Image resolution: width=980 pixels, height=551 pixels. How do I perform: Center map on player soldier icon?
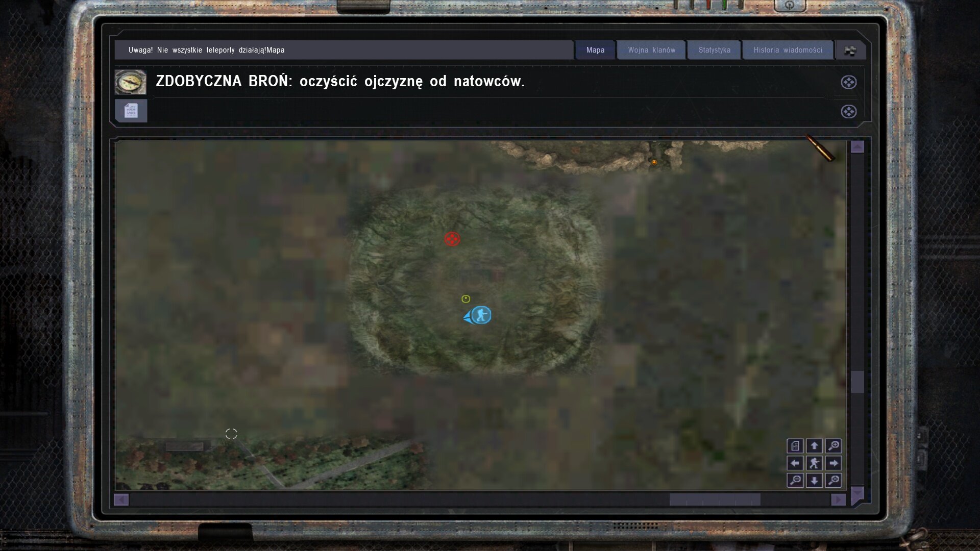click(814, 463)
